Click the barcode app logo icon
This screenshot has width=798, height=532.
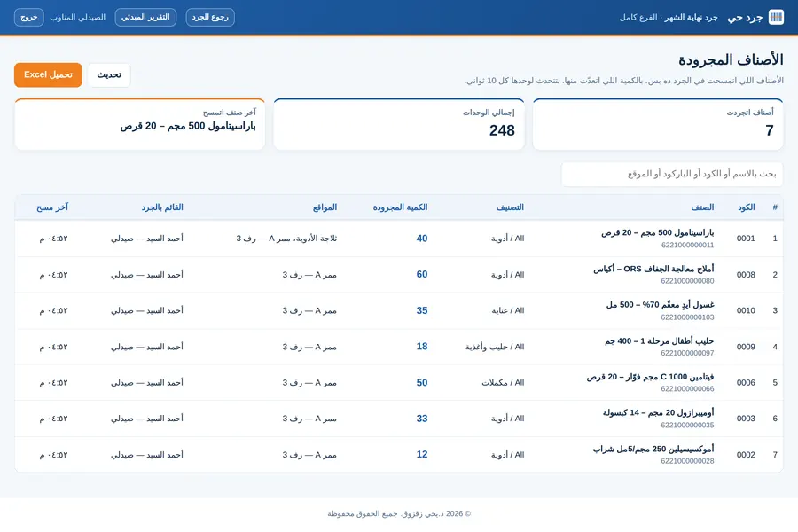click(x=776, y=18)
